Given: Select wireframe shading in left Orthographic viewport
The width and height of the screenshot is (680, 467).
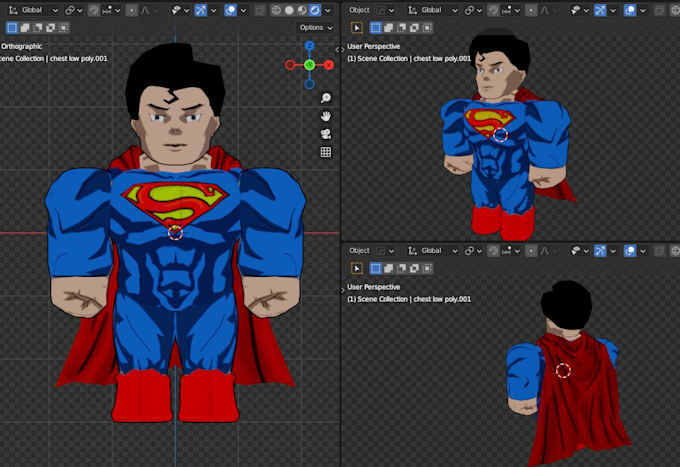Looking at the screenshot, I should (x=276, y=10).
